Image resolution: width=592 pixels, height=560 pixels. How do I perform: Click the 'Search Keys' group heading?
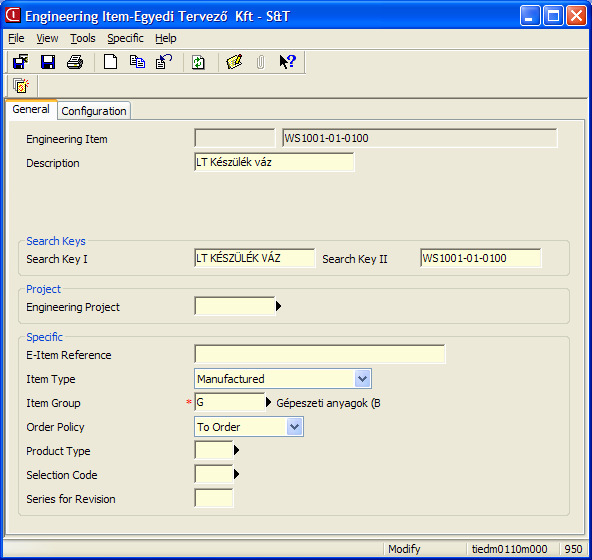pos(56,241)
